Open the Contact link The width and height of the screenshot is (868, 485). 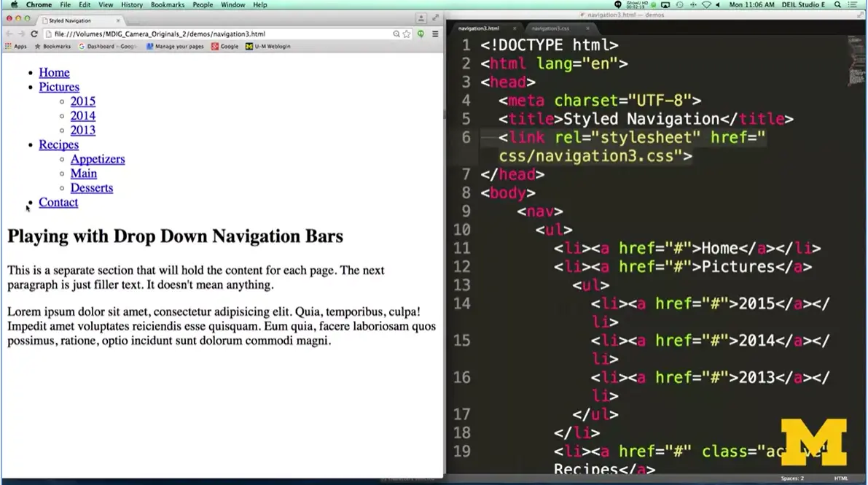click(58, 202)
